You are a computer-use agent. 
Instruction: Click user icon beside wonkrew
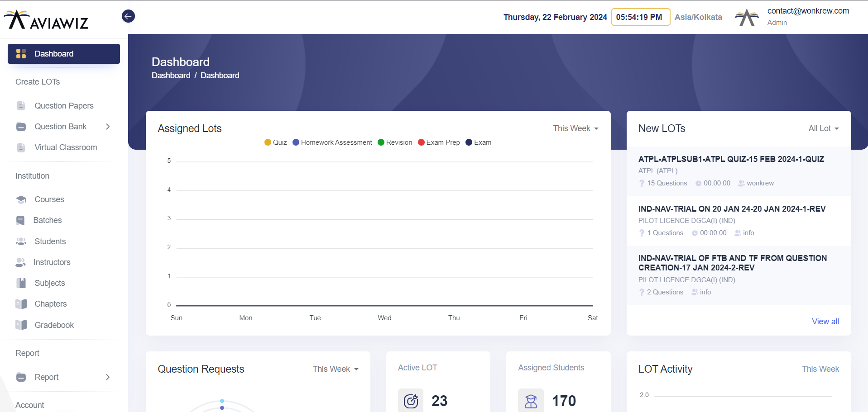[x=741, y=183]
